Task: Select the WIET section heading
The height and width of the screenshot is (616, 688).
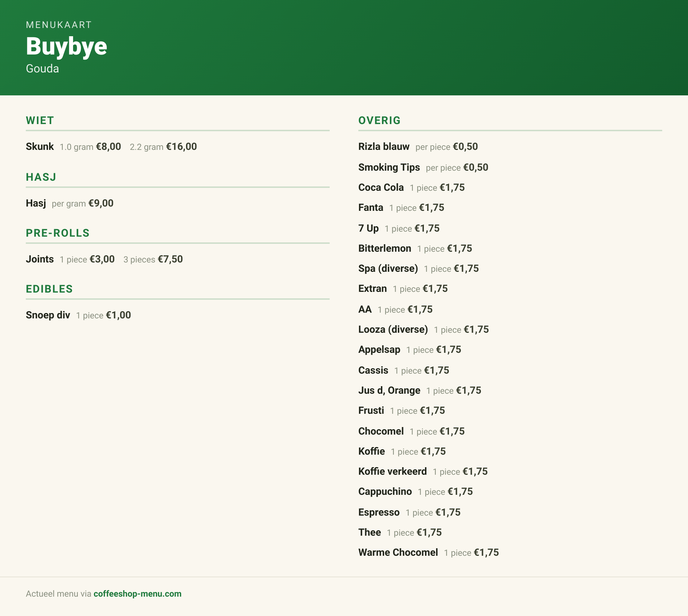Action: click(40, 120)
